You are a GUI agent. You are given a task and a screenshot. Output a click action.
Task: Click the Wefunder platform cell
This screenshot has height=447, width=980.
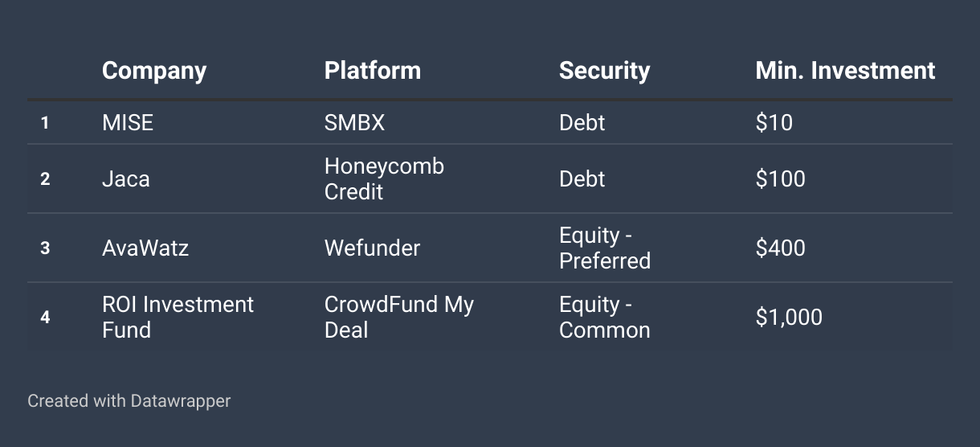tap(372, 248)
